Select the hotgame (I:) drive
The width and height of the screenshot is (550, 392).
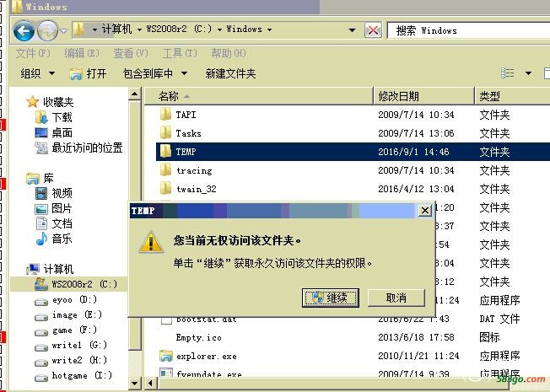coord(73,376)
